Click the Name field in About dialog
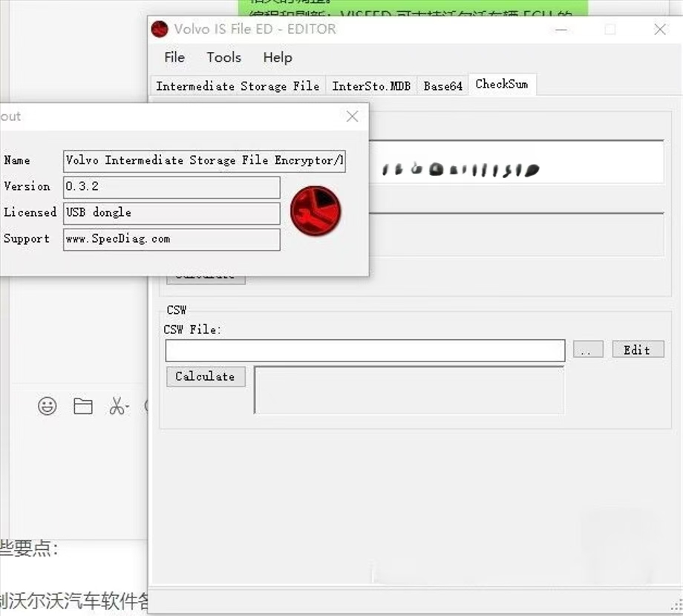 pos(204,160)
